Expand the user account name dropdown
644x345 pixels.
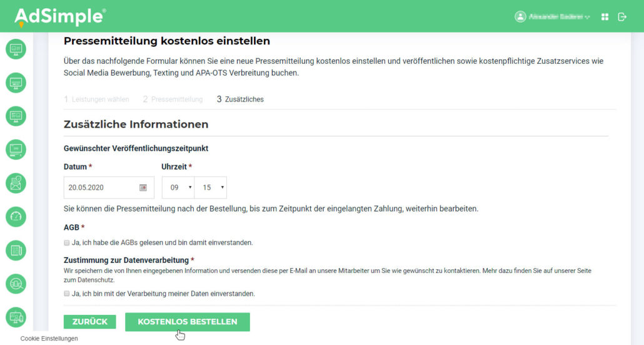coord(553,17)
